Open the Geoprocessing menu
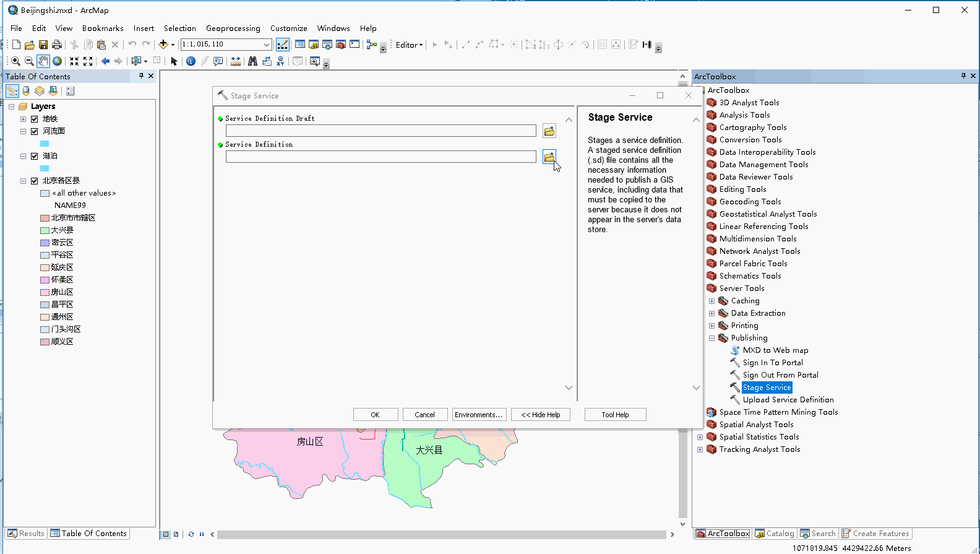The image size is (980, 554). [x=233, y=28]
